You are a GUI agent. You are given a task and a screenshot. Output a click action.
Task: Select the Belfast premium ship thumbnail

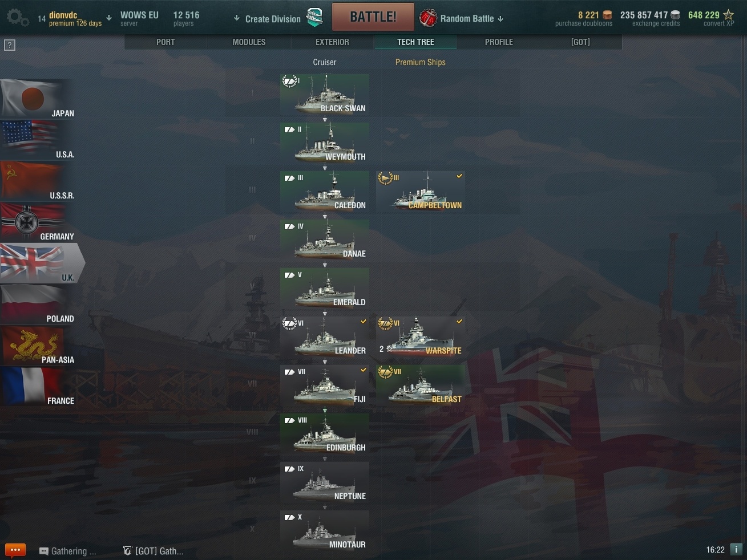point(421,385)
